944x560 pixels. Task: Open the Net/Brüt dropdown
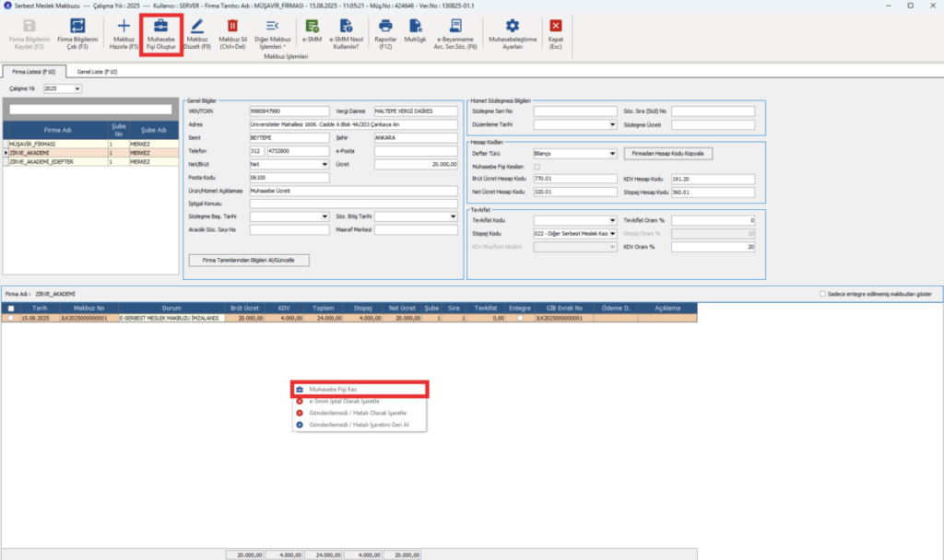324,164
